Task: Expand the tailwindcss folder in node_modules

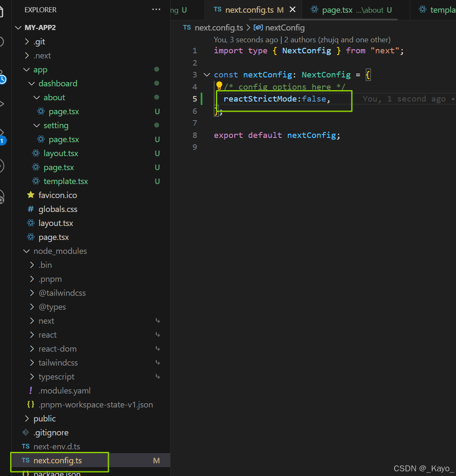Action: pyautogui.click(x=32, y=363)
